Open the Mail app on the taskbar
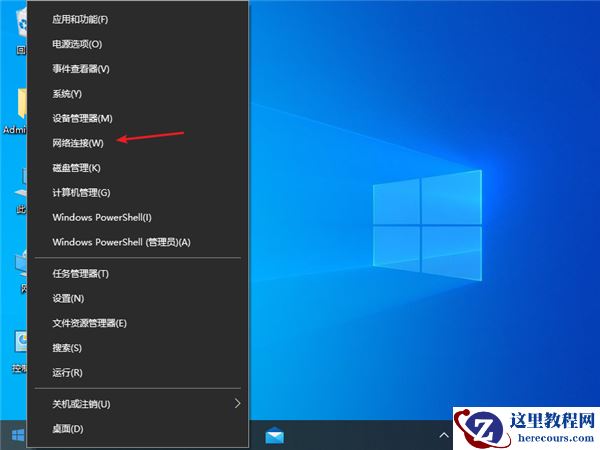Image resolution: width=600 pixels, height=450 pixels. pos(274,435)
